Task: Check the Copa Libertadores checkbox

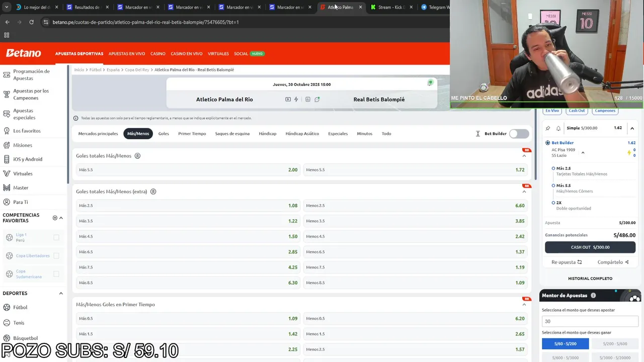Action: 56,256
